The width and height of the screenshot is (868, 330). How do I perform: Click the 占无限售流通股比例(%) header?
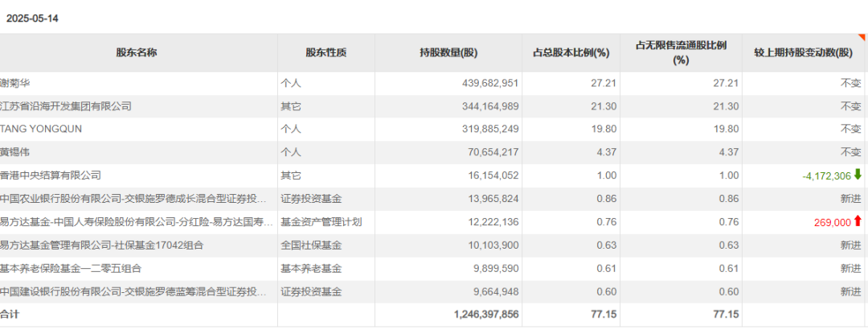[x=681, y=52]
